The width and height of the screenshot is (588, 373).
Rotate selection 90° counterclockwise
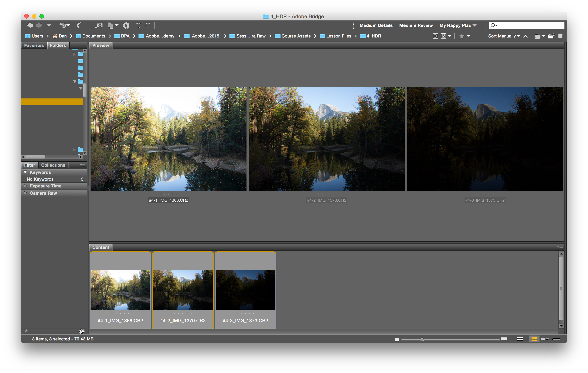click(x=138, y=25)
